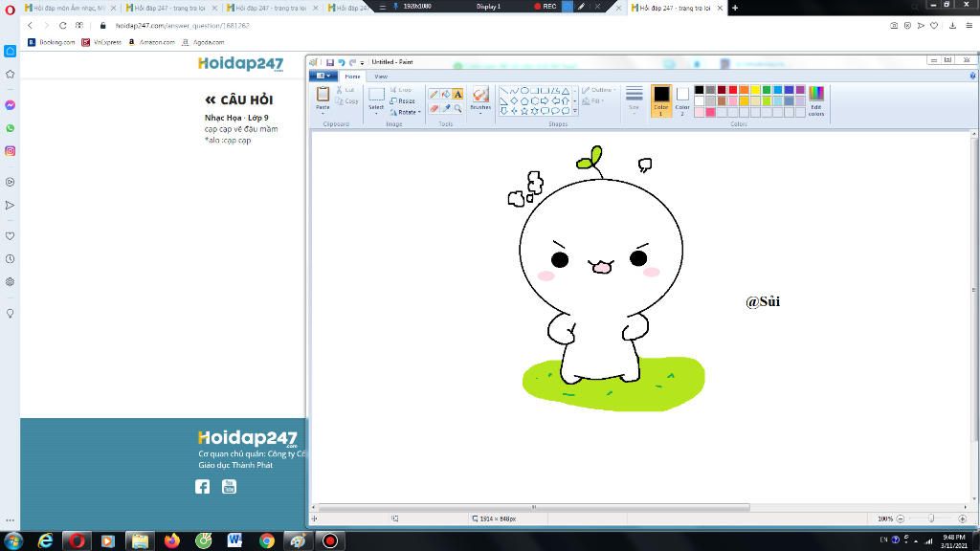Click the Facebook icon in Hoidap247 footer
This screenshot has height=551, width=980.
[202, 487]
